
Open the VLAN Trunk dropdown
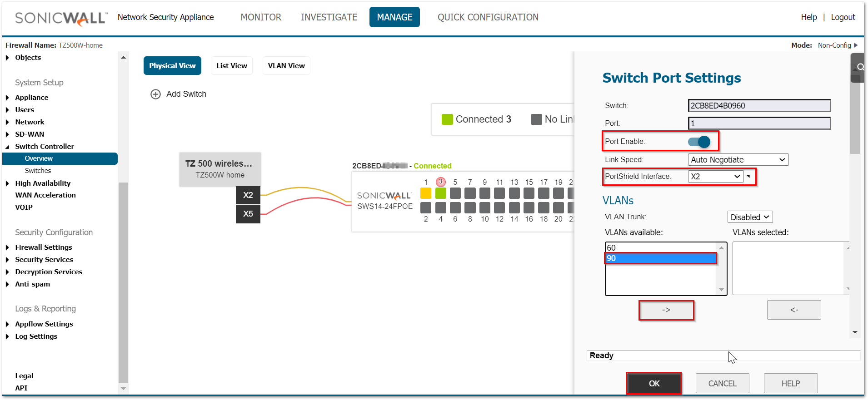749,217
